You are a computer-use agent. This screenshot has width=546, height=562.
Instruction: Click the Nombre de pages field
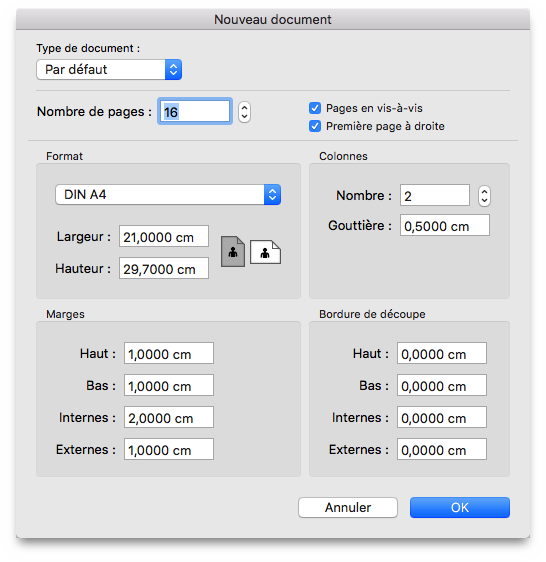tap(195, 112)
